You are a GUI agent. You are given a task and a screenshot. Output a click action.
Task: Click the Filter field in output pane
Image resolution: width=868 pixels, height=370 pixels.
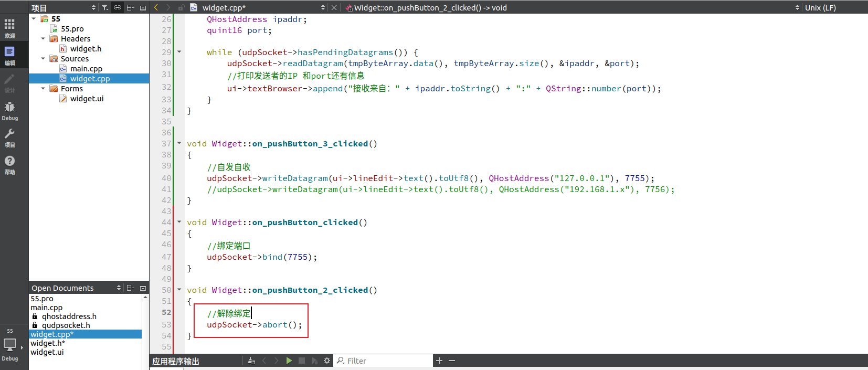[384, 361]
